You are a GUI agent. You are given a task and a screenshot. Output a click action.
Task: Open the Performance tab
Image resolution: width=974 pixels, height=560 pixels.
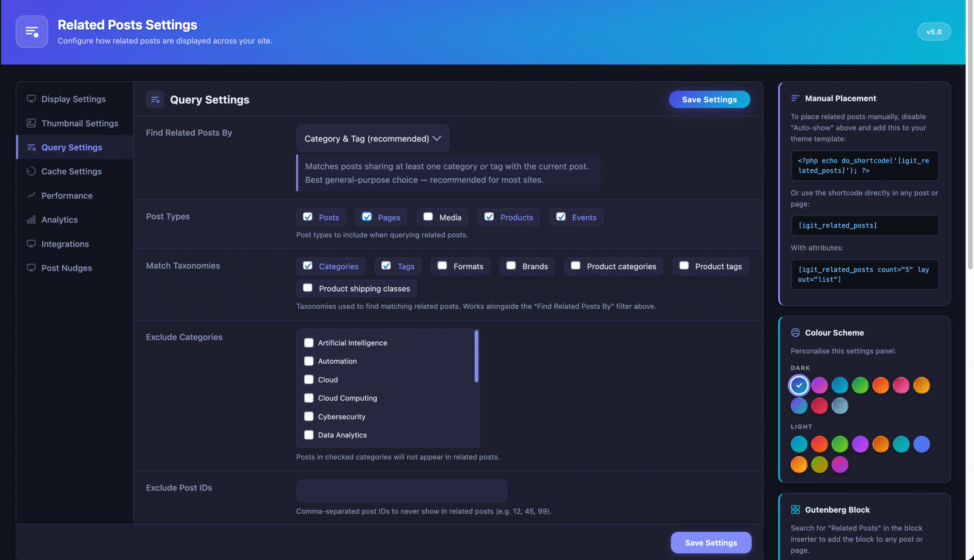[75, 195]
